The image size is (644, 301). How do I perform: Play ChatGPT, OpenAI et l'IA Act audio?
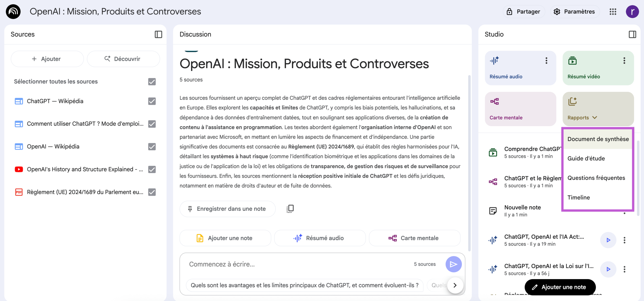click(x=608, y=240)
